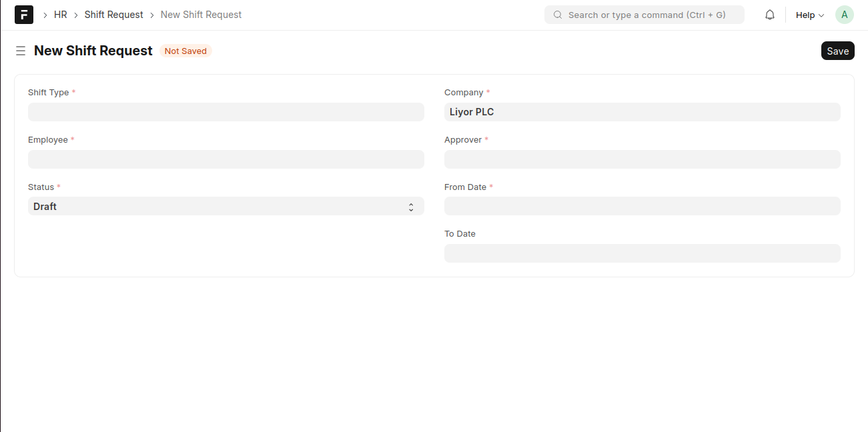
Task: Select the New Shift Request breadcrumb
Action: point(201,15)
